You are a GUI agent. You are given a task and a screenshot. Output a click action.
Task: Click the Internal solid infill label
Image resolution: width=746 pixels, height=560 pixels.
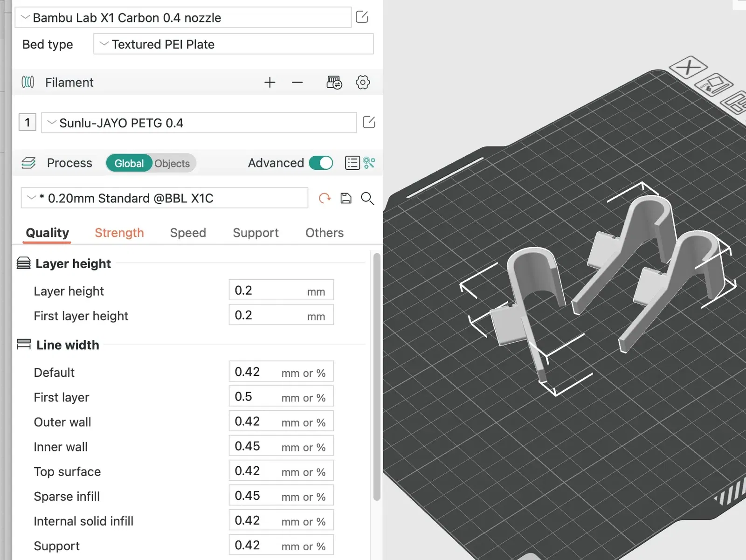(x=83, y=521)
